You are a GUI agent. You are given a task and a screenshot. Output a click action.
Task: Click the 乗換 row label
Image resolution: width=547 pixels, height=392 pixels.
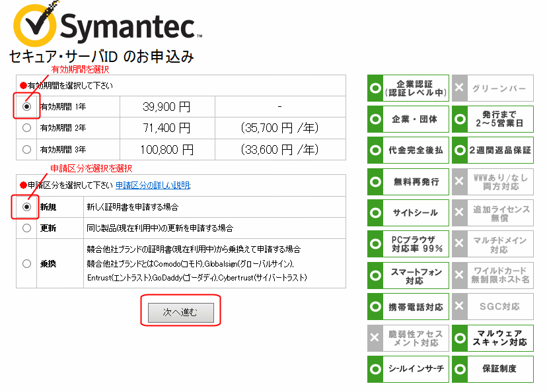(48, 264)
